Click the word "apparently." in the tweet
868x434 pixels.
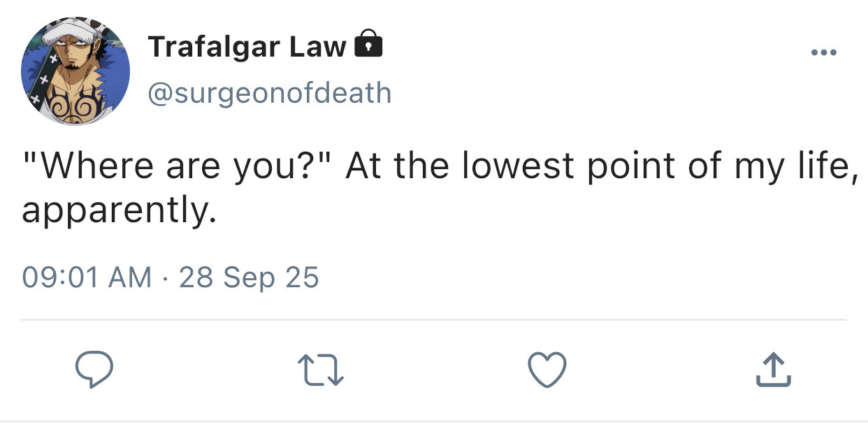(x=115, y=210)
